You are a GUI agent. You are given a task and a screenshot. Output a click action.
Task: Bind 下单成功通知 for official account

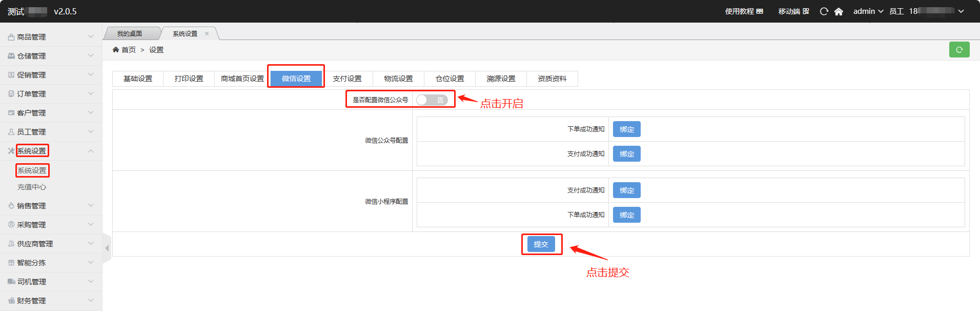tap(626, 129)
